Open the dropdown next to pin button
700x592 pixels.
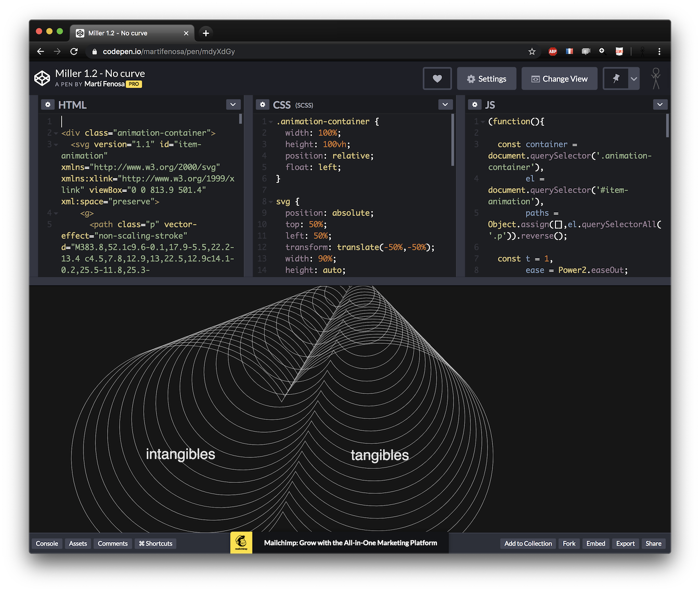coord(634,78)
